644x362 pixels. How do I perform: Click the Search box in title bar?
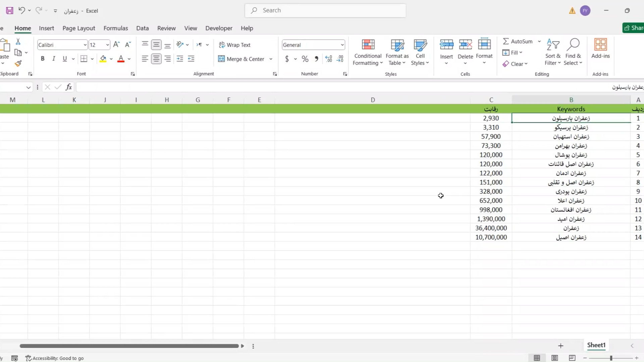click(x=325, y=10)
